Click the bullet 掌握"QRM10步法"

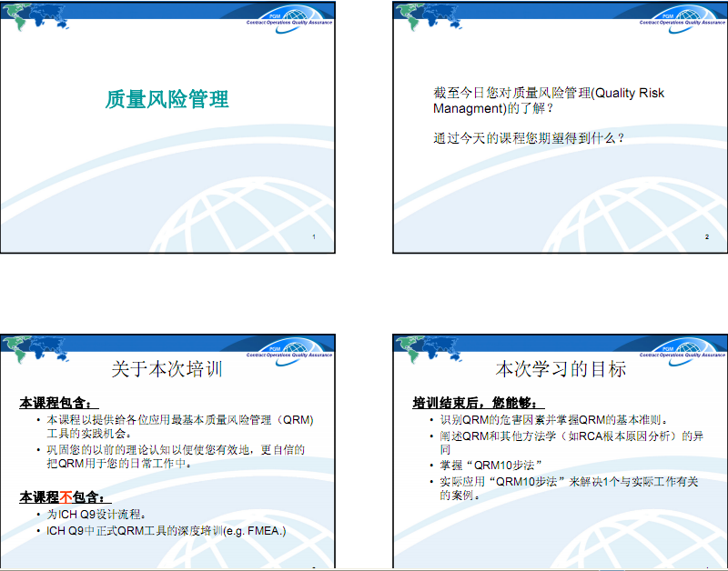click(x=491, y=466)
